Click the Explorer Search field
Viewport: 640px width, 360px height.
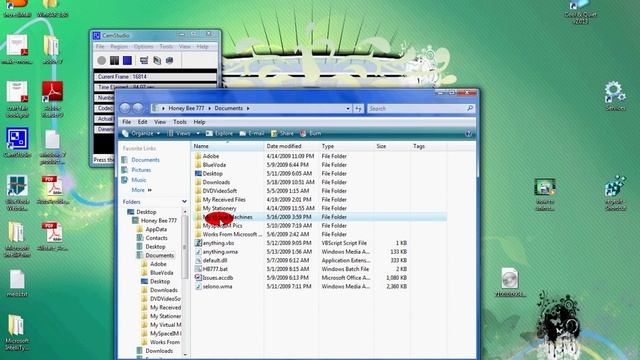pos(420,108)
